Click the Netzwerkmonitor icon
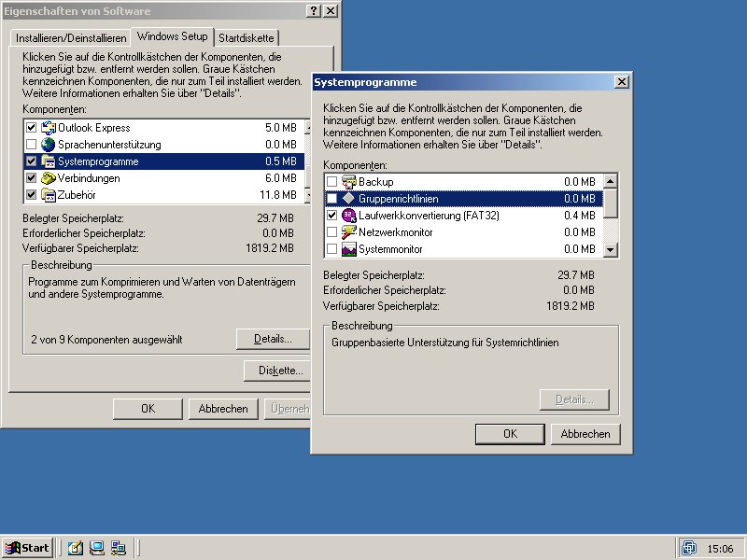The image size is (747, 560). click(349, 231)
